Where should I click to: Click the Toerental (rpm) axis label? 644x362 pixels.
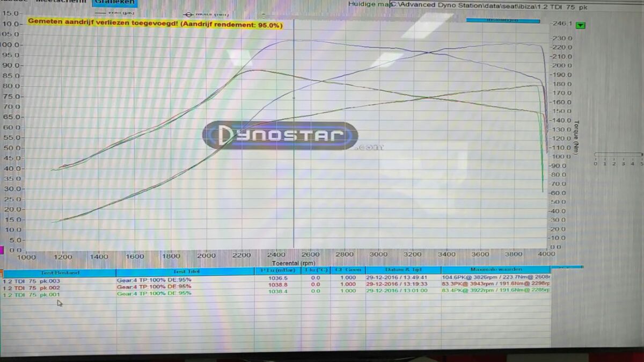click(294, 263)
